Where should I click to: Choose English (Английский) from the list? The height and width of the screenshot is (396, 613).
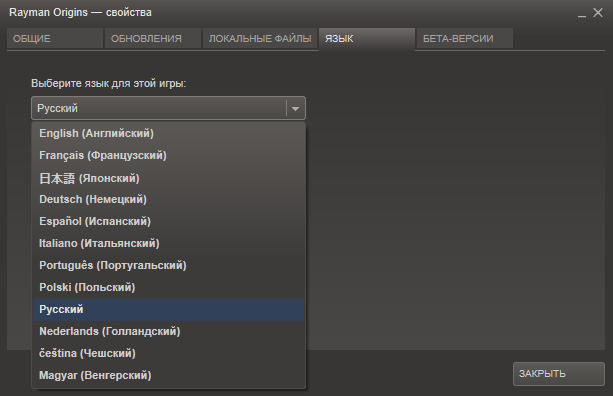pos(168,133)
